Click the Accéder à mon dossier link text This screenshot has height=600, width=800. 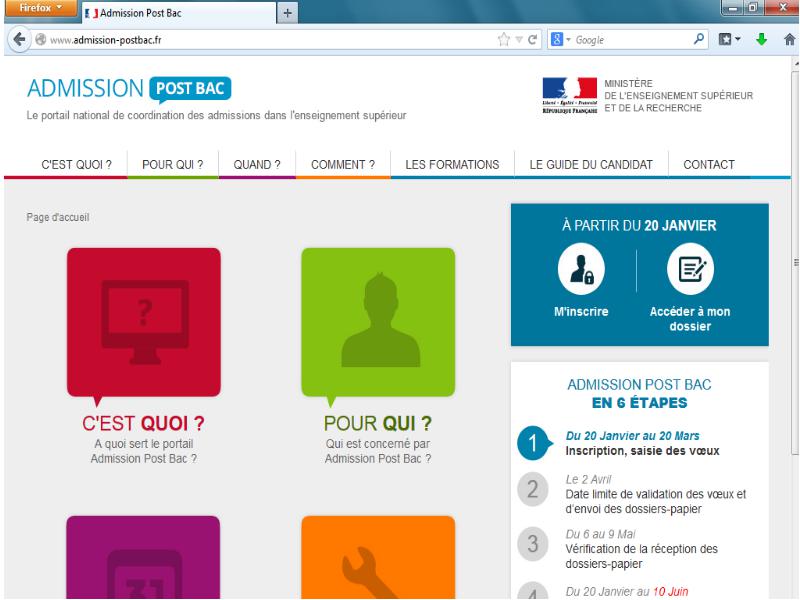pyautogui.click(x=690, y=319)
